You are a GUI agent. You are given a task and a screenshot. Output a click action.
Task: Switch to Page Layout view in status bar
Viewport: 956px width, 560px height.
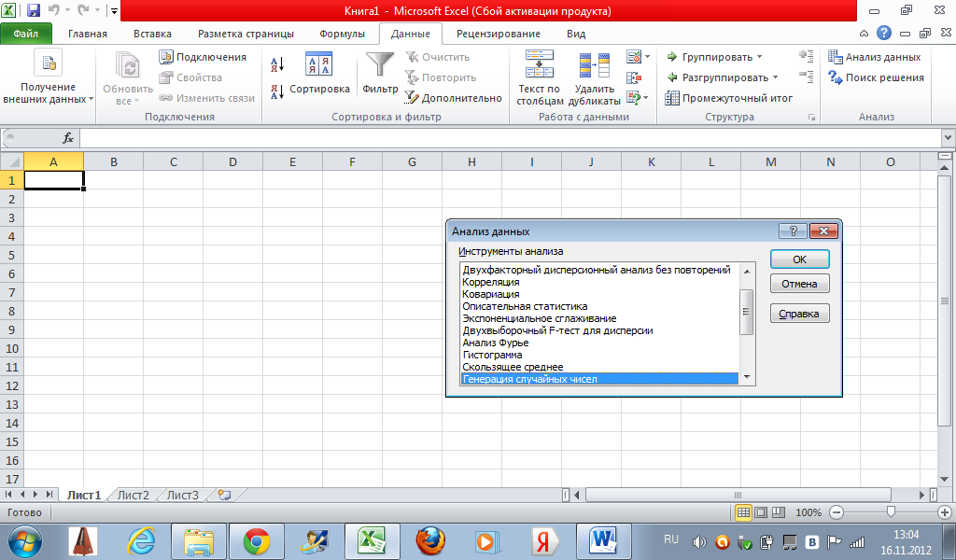761,512
